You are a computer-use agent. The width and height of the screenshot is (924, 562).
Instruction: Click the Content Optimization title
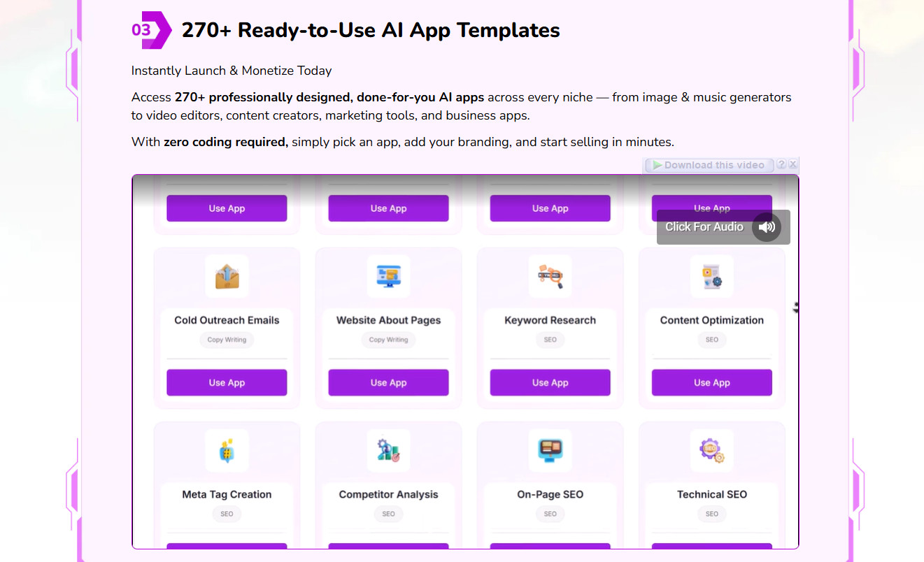(x=712, y=320)
